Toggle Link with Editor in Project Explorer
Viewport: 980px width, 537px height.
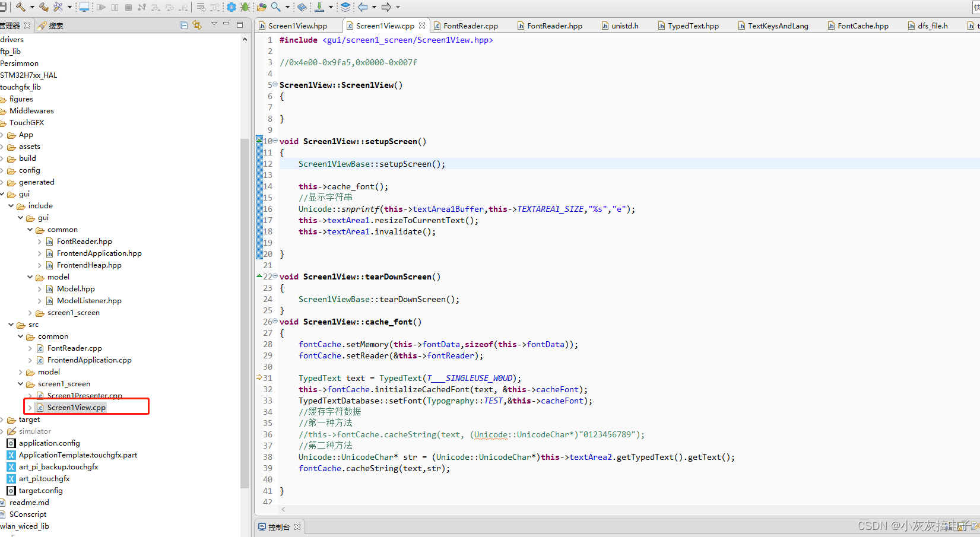tap(196, 25)
